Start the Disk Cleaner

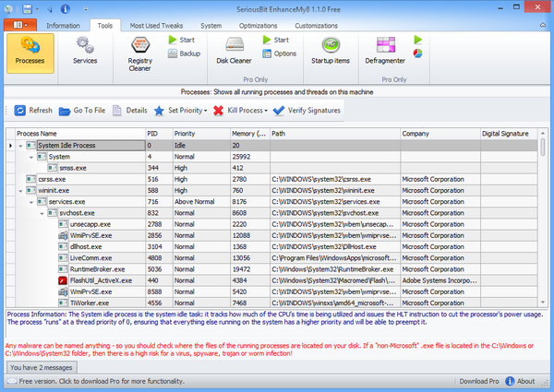point(276,40)
